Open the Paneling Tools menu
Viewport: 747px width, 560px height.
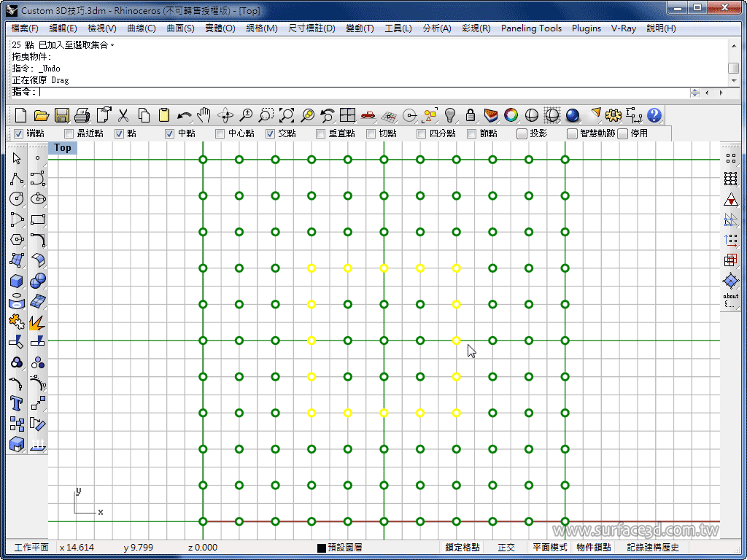(x=531, y=28)
